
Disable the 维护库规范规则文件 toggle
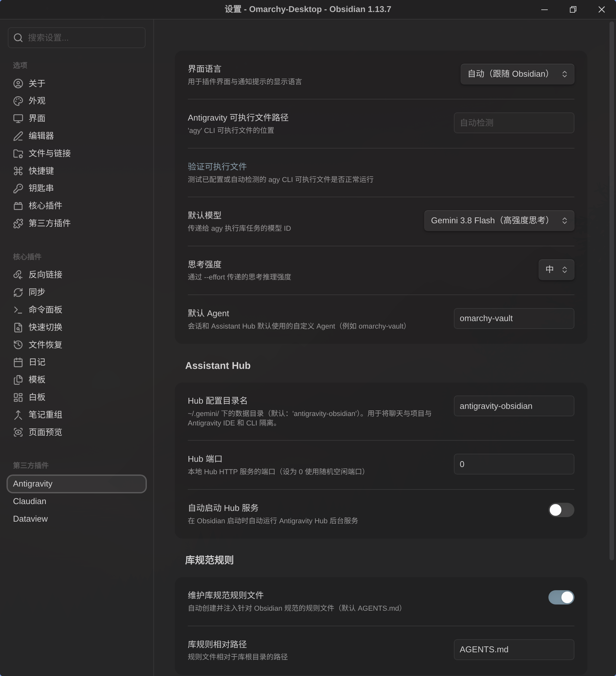tap(561, 598)
